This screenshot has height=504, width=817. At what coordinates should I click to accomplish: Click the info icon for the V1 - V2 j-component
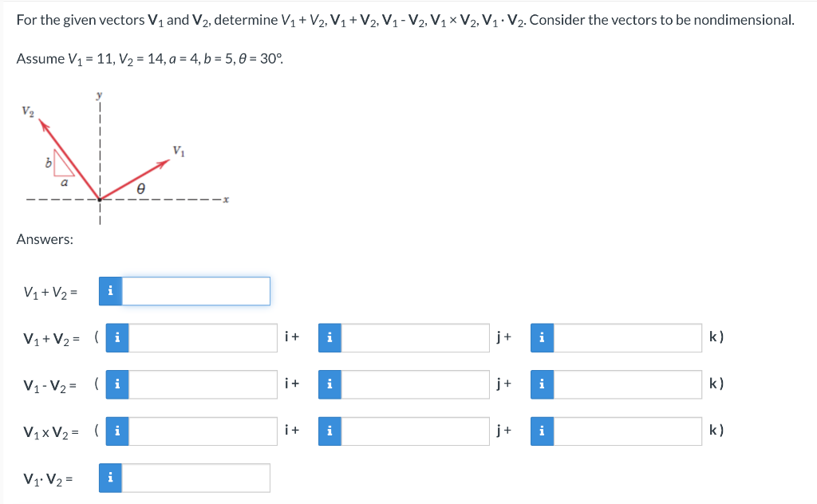pos(328,384)
